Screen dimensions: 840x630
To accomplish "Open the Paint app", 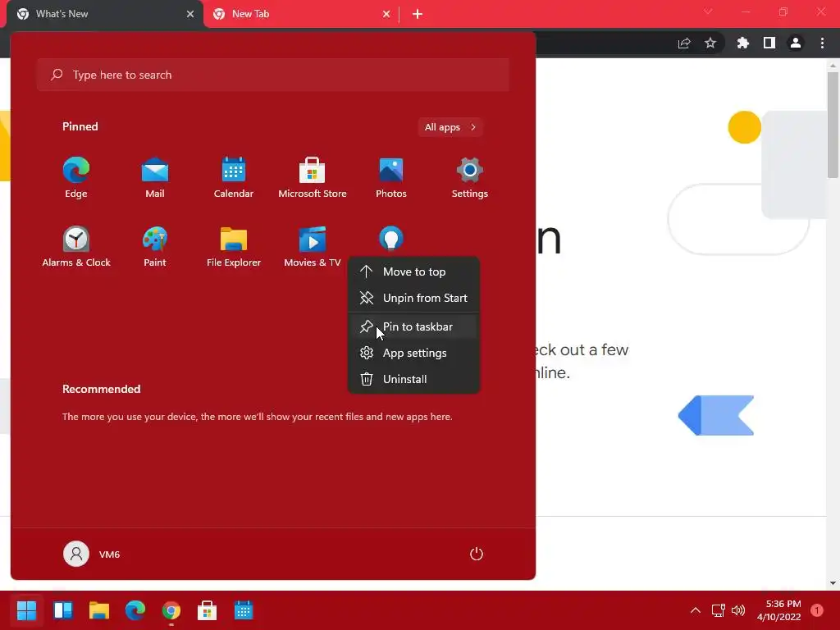I will [x=155, y=246].
